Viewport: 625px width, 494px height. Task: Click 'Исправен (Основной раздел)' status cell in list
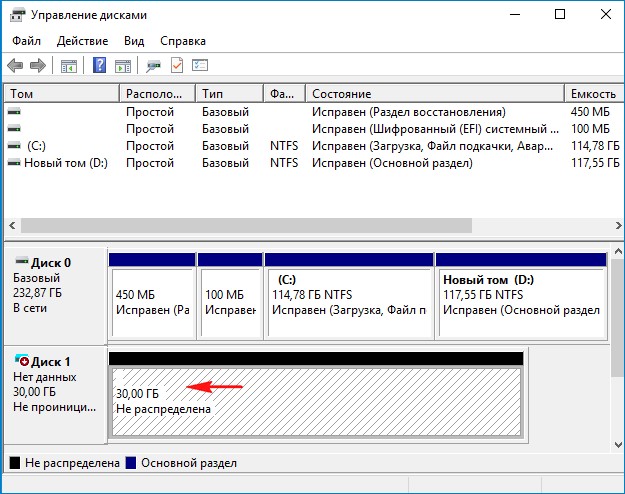392,163
